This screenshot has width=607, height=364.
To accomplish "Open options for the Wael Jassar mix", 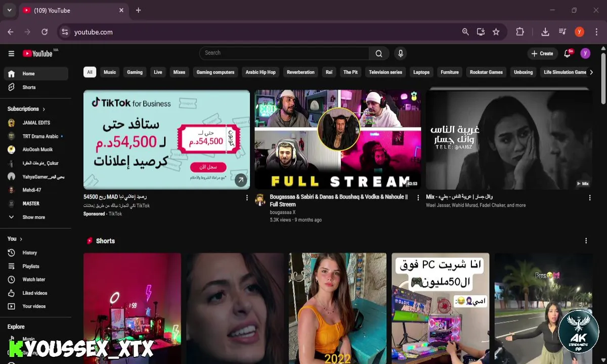I will (x=589, y=198).
